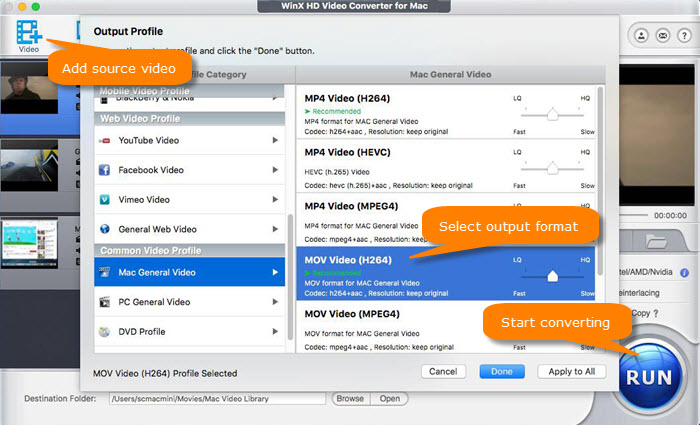This screenshot has height=425, width=700.
Task: Select YouTube Video category
Action: pos(189,141)
